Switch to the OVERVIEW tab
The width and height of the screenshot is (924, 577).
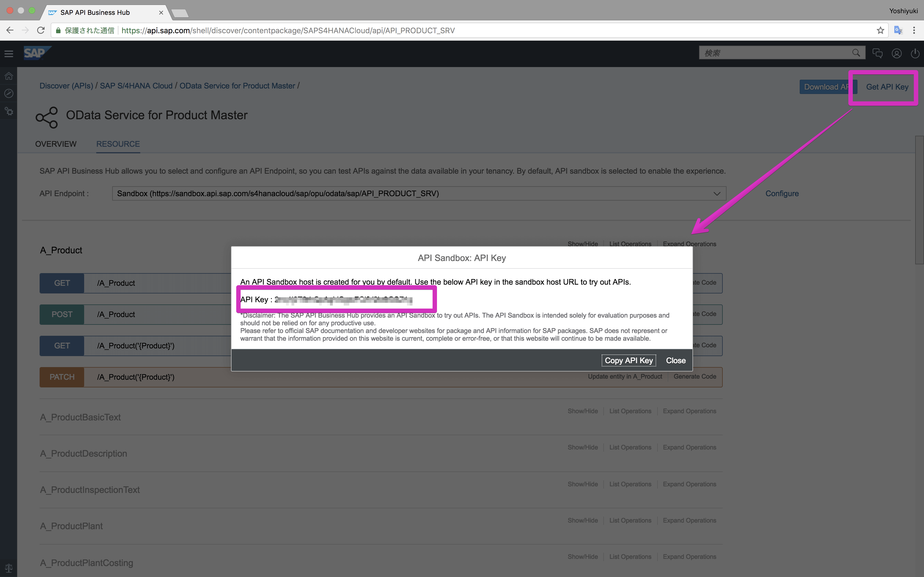coord(56,144)
